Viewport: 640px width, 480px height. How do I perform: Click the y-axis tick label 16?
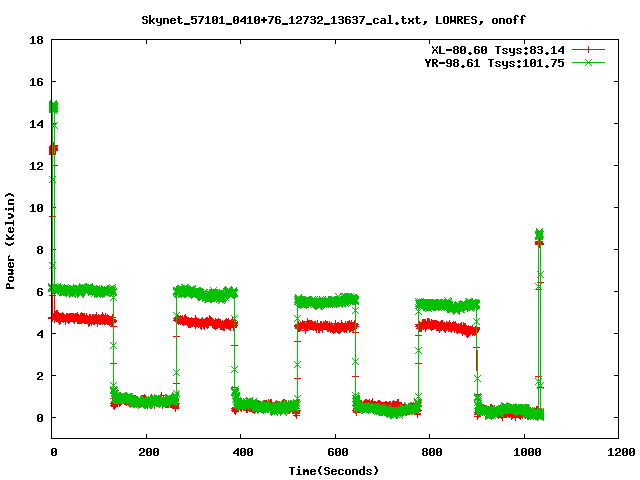point(37,82)
